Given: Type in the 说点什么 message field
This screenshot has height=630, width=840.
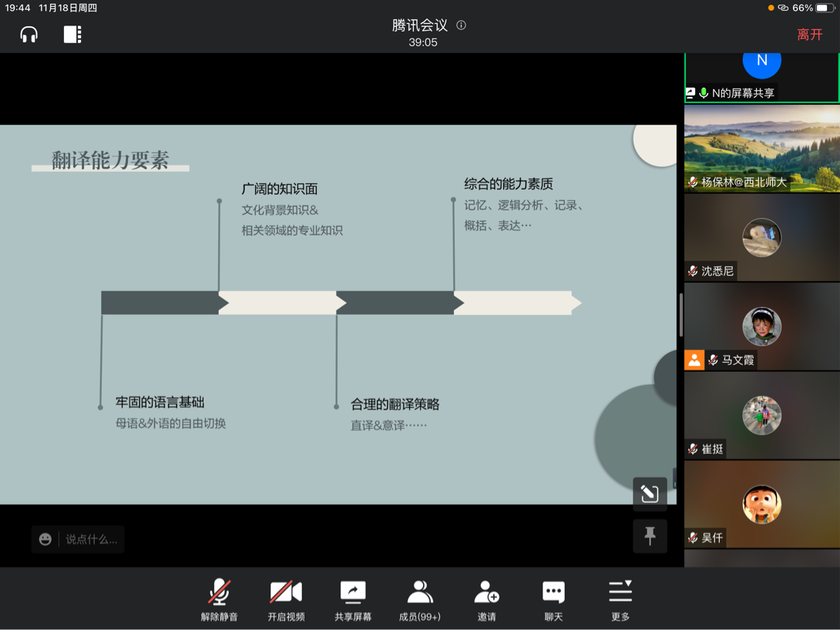Looking at the screenshot, I should (92, 539).
